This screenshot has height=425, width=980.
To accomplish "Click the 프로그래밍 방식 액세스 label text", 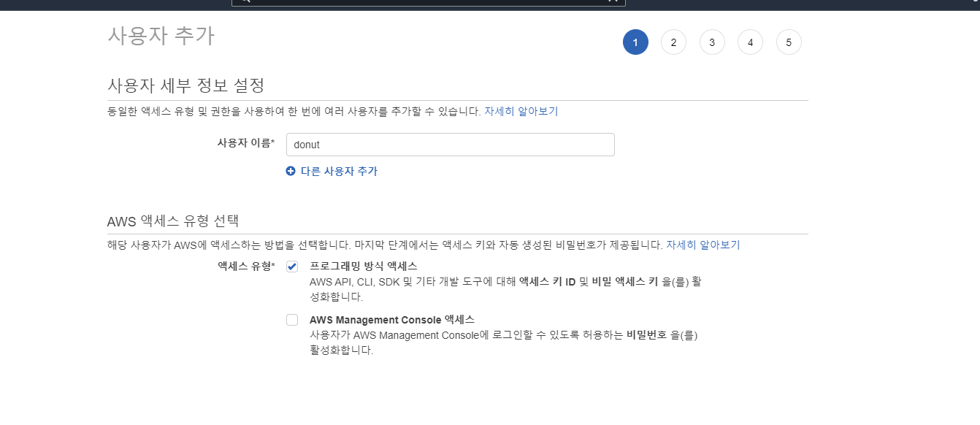I will [x=364, y=266].
